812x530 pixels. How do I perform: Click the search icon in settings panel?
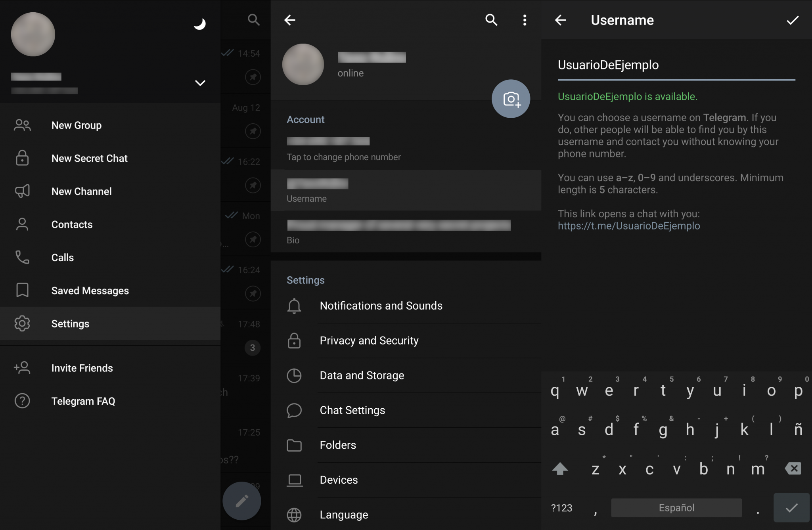pos(490,19)
